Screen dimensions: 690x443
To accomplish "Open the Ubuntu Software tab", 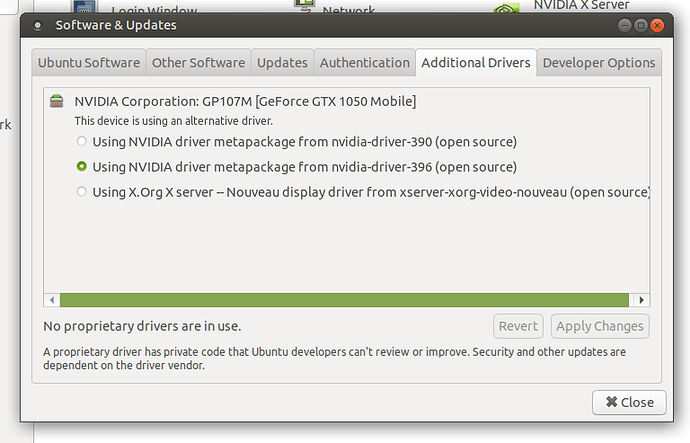I will (88, 62).
